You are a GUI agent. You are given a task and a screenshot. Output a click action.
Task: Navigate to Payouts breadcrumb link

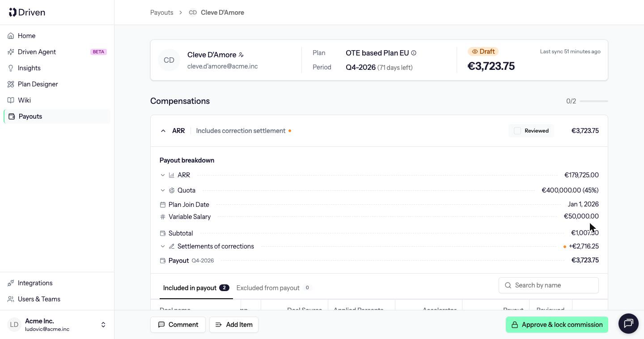(162, 13)
